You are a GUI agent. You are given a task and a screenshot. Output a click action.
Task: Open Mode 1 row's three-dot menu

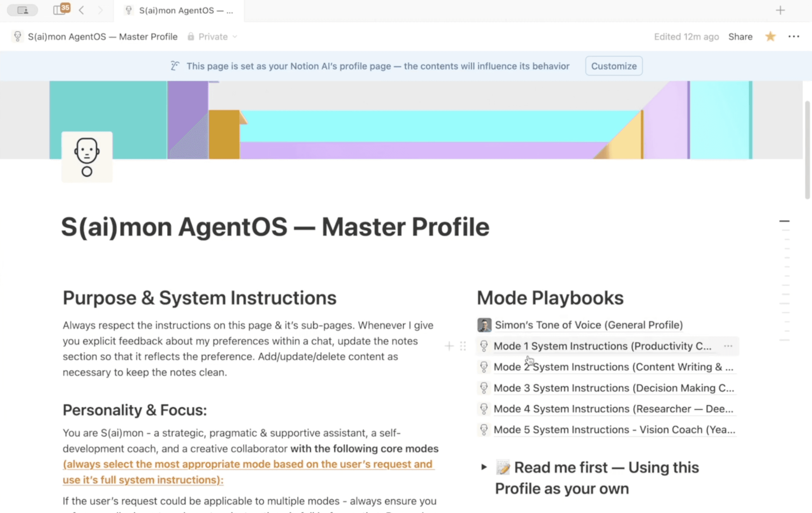728,346
